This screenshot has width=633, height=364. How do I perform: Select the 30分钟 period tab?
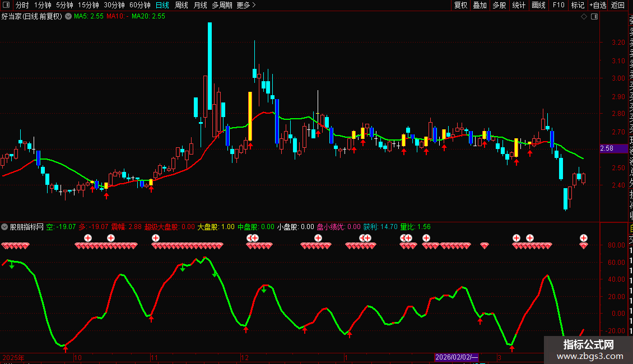[114, 5]
